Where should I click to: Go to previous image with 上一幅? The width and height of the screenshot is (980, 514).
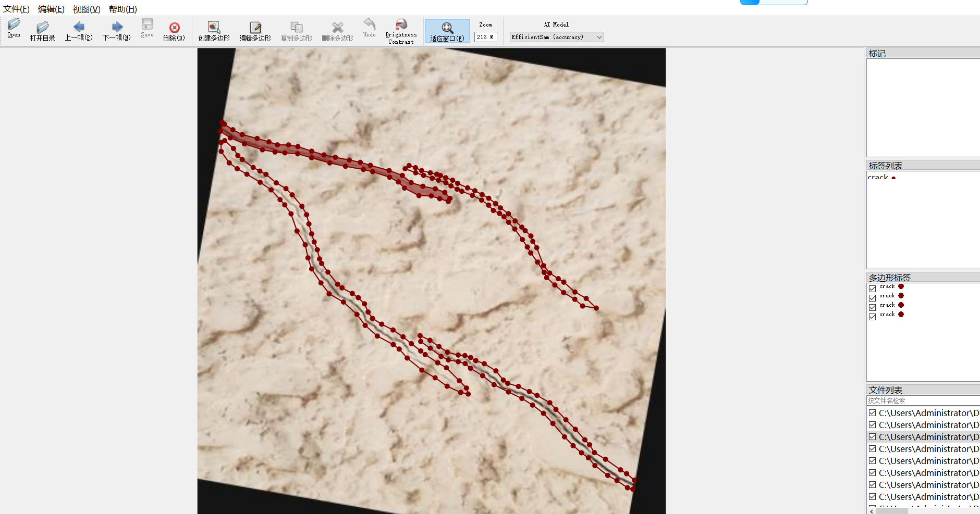(x=79, y=28)
